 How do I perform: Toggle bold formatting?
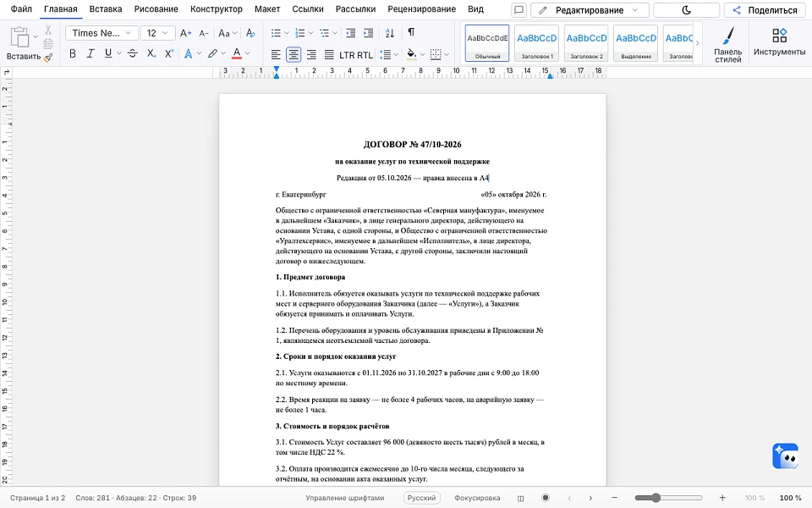pyautogui.click(x=73, y=53)
